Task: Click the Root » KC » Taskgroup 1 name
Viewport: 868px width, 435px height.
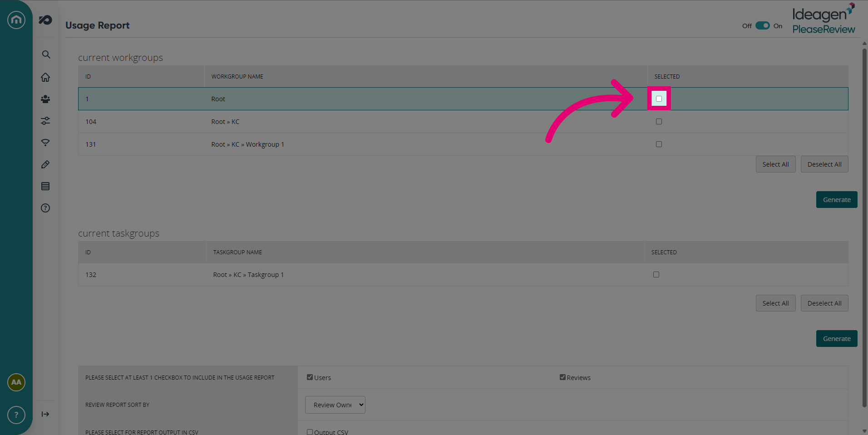Action: coord(248,275)
